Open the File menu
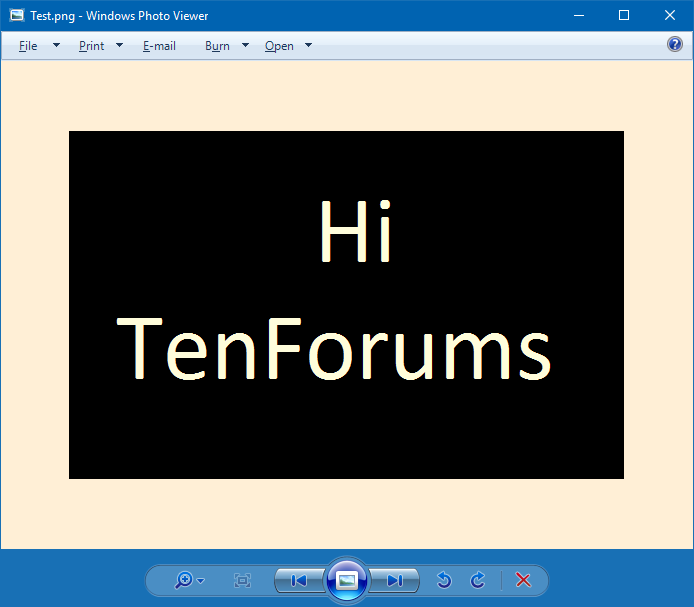Image resolution: width=694 pixels, height=607 pixels. click(x=28, y=46)
